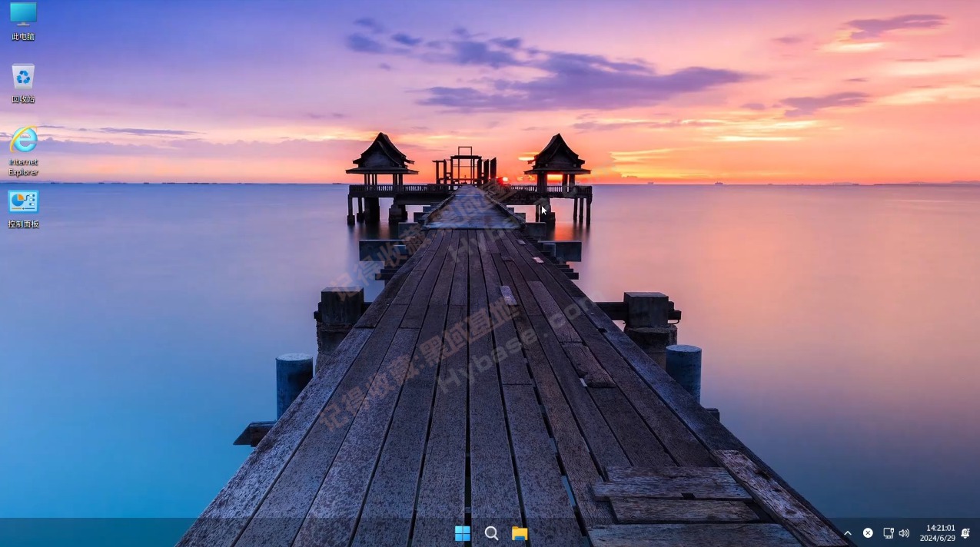Open File Explorer from taskbar
Image resolution: width=980 pixels, height=547 pixels.
click(x=520, y=533)
